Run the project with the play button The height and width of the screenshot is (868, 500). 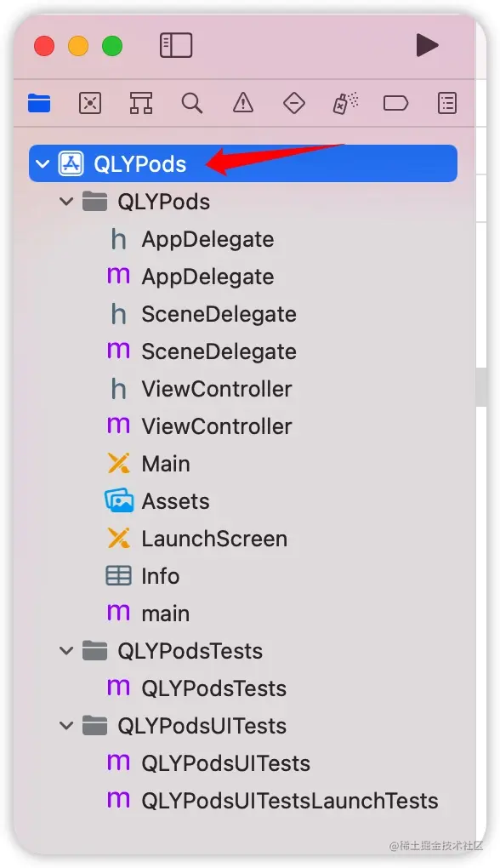[x=427, y=45]
